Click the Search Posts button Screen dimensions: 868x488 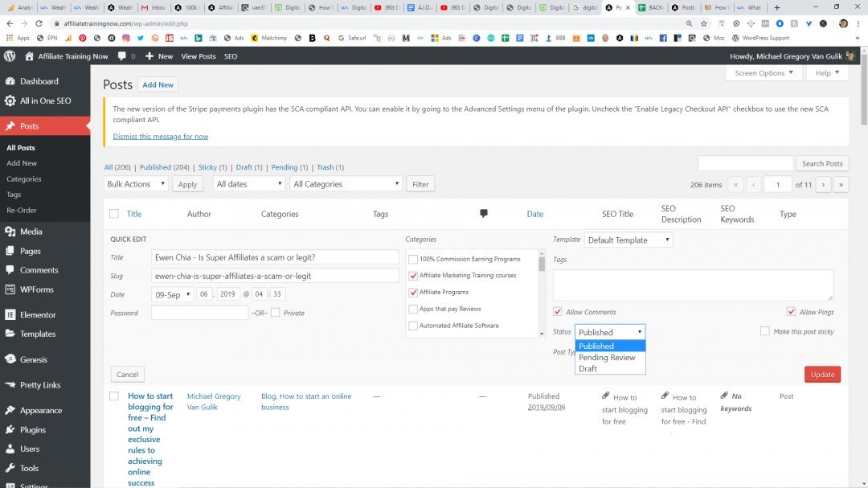pyautogui.click(x=822, y=163)
